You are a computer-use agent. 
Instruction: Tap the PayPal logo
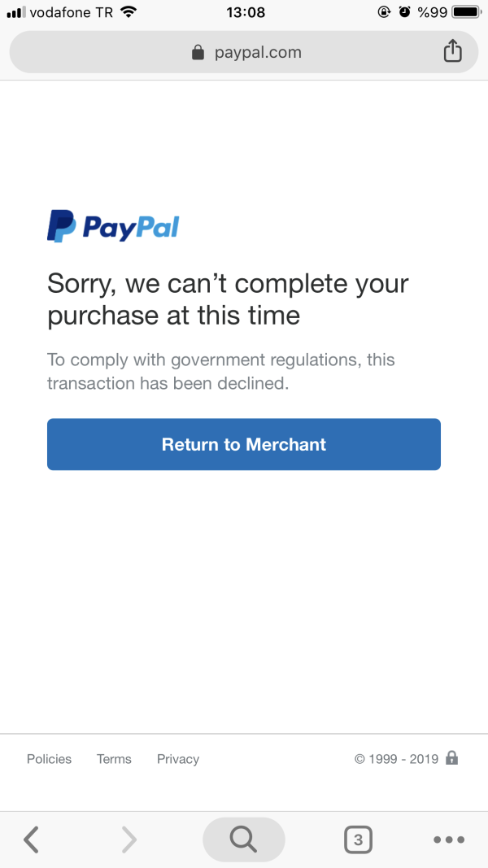pyautogui.click(x=113, y=226)
